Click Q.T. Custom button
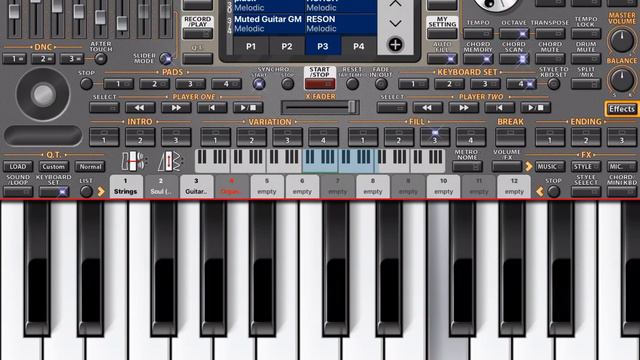The height and width of the screenshot is (360, 640). (53, 167)
